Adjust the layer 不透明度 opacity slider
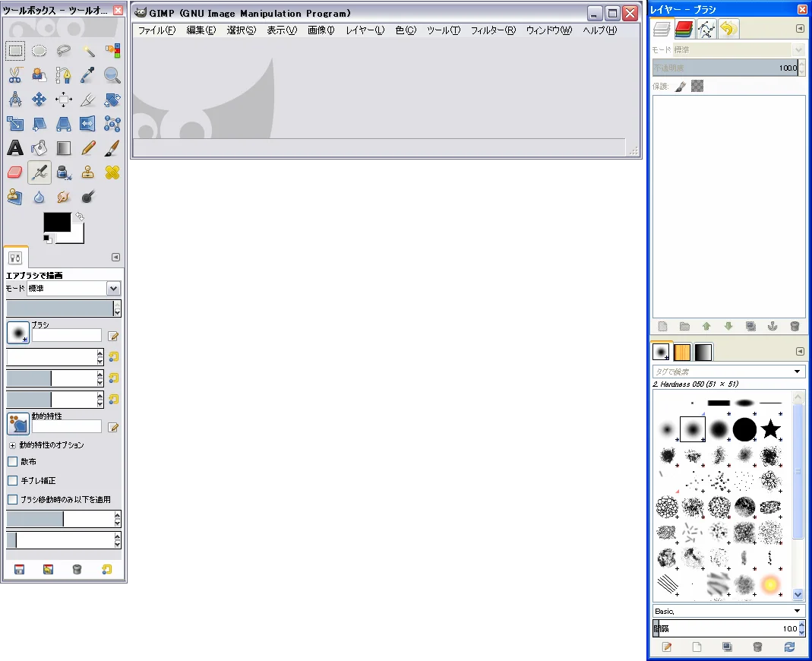812x661 pixels. click(x=725, y=68)
